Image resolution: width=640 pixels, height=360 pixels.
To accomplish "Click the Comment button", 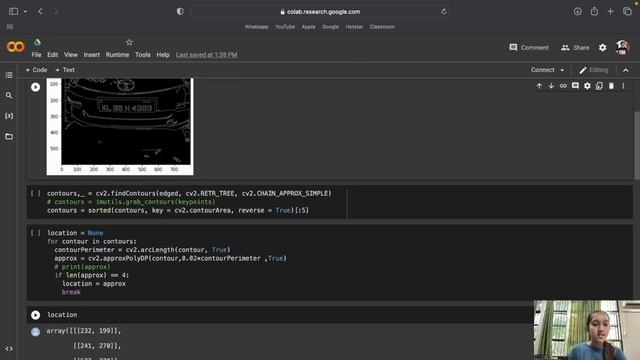I will tap(529, 48).
